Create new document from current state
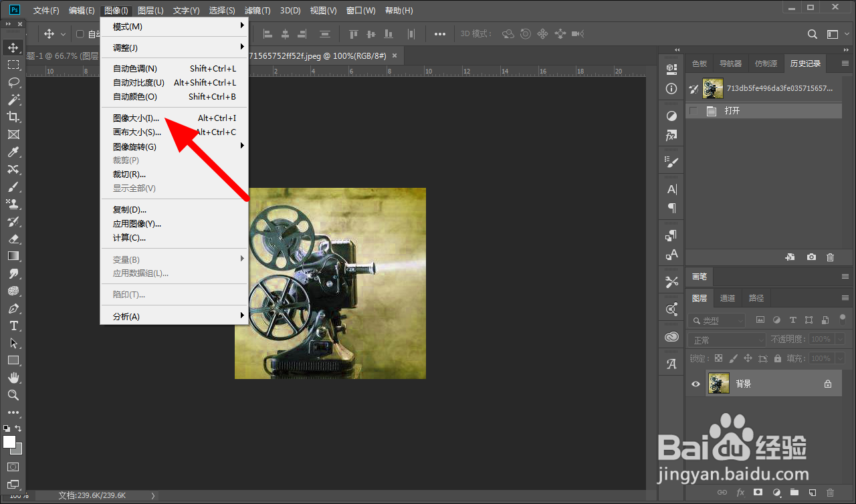 pyautogui.click(x=790, y=257)
